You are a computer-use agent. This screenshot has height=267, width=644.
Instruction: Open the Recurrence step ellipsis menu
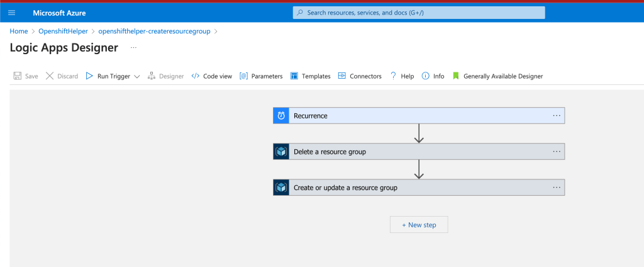[557, 116]
